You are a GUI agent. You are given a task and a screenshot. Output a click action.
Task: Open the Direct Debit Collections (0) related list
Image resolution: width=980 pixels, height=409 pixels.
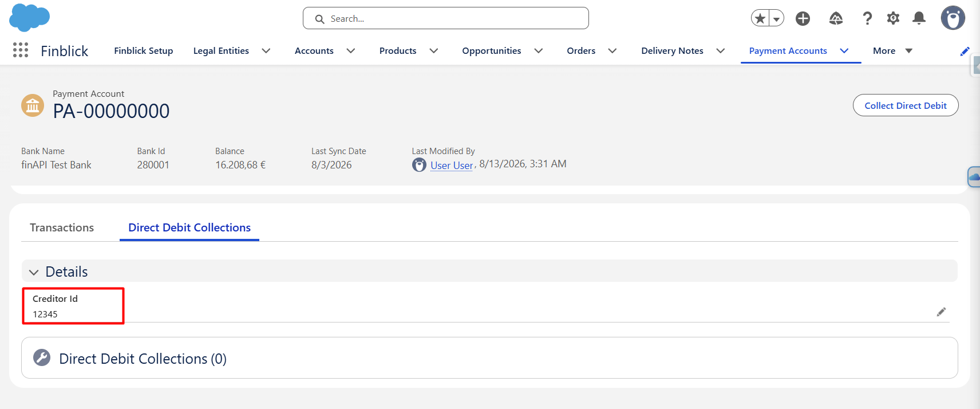point(143,359)
